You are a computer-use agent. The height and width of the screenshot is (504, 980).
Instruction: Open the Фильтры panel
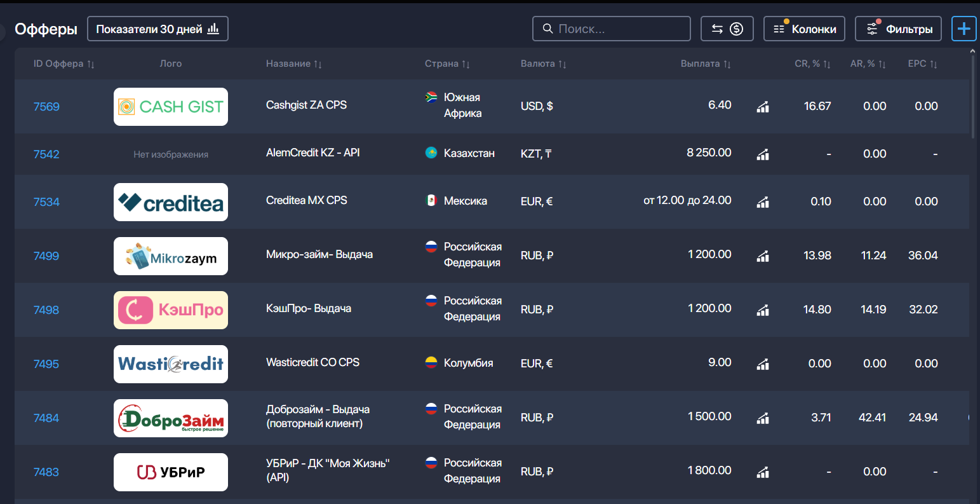click(x=898, y=29)
